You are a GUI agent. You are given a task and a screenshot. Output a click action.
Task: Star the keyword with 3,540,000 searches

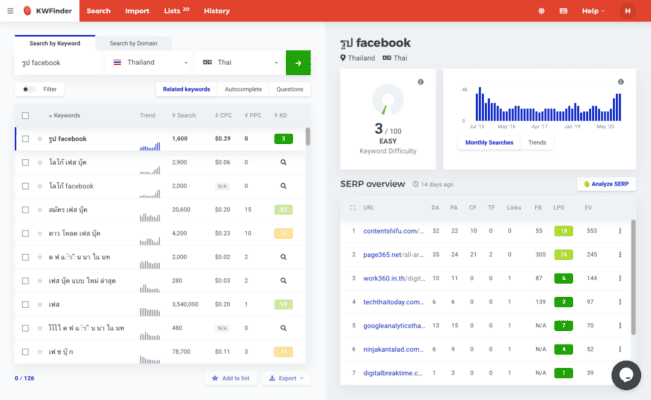pyautogui.click(x=40, y=304)
